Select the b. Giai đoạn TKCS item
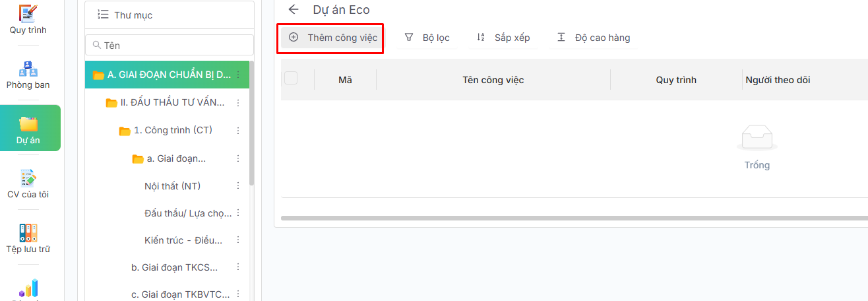Screen dimensions: 868x301 pyautogui.click(x=174, y=267)
